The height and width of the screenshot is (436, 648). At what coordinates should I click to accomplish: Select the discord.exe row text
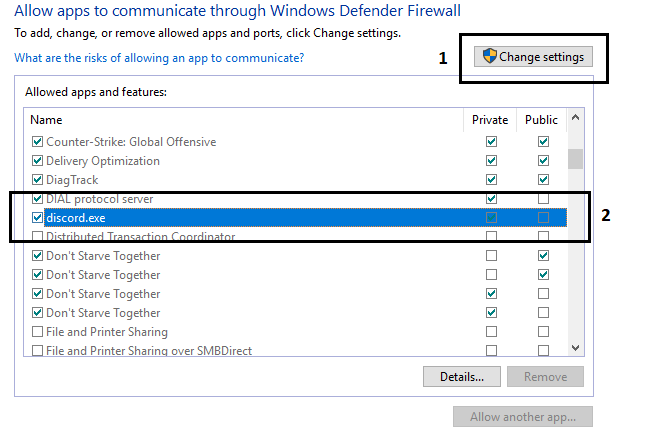[76, 218]
